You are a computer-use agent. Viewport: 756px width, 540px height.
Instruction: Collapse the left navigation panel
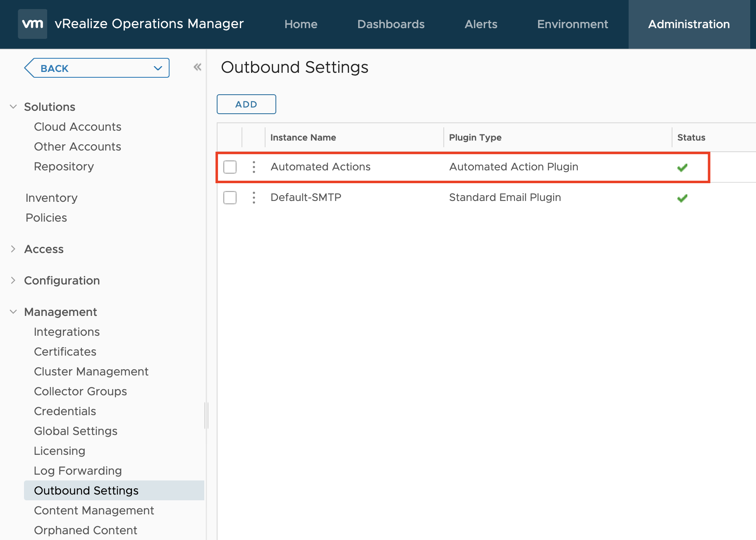pyautogui.click(x=198, y=67)
